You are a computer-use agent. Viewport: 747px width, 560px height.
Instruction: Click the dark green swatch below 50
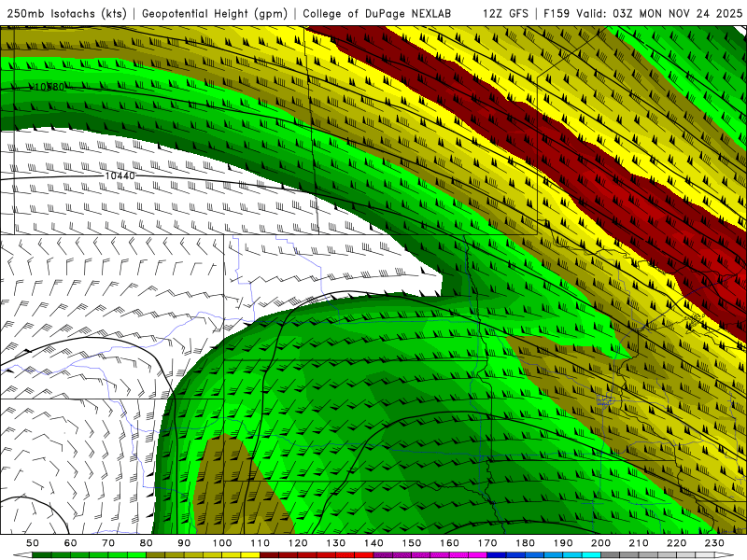coord(42,555)
